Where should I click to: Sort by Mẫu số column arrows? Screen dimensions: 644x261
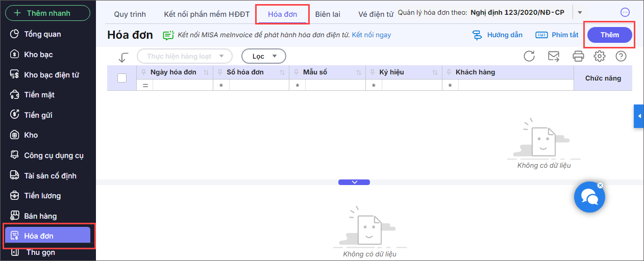click(x=359, y=73)
